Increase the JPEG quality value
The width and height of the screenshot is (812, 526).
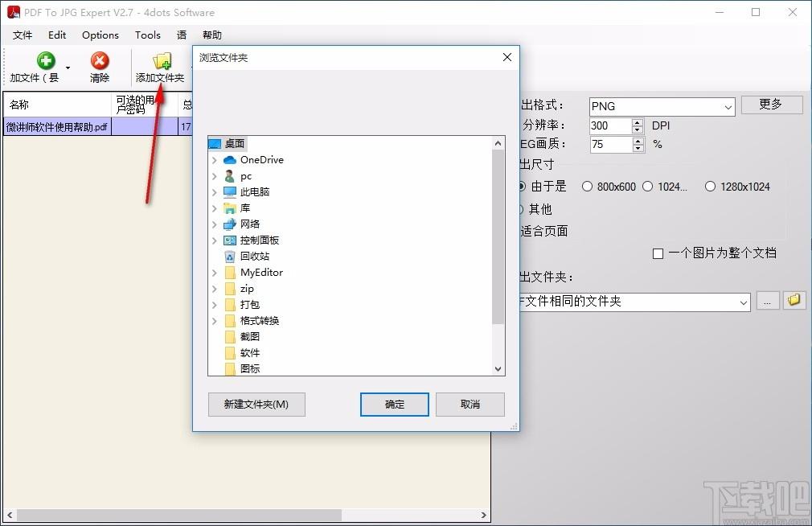[x=638, y=141]
